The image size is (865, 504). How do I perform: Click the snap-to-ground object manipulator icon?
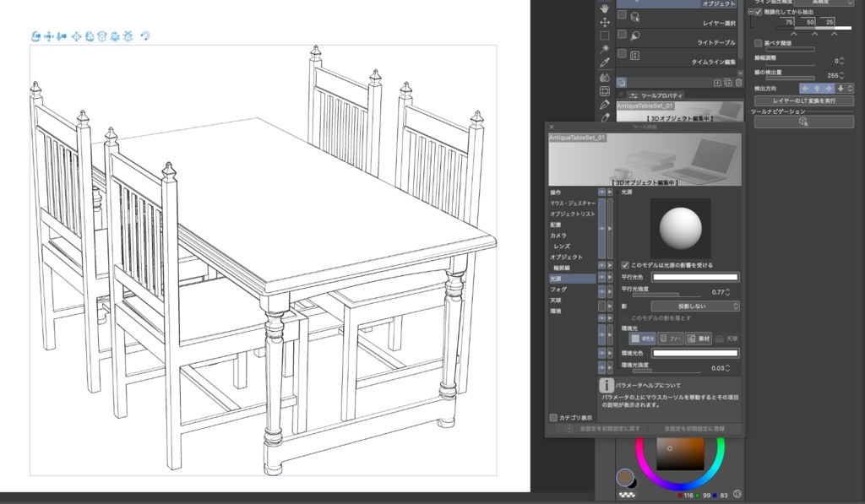128,36
